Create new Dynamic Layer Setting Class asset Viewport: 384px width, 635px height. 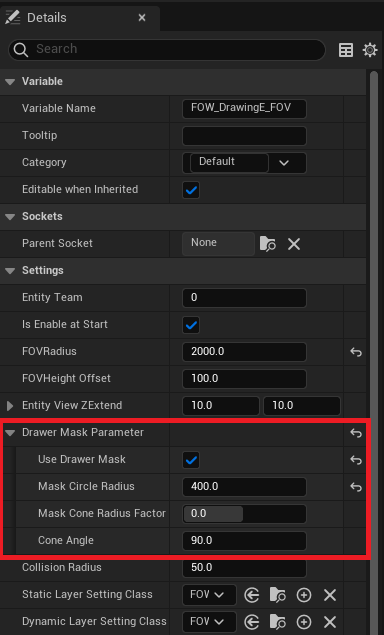tap(304, 622)
